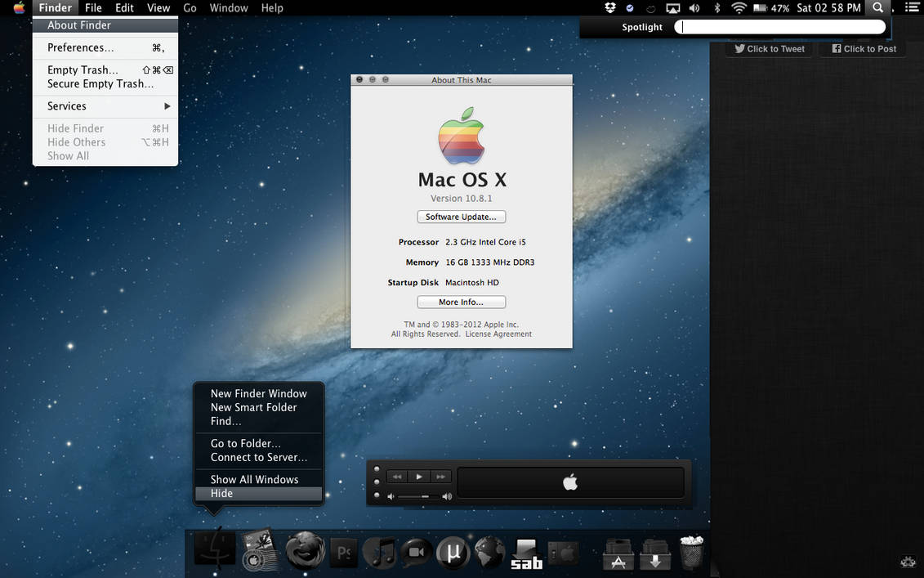Image resolution: width=924 pixels, height=578 pixels.
Task: Choose Secure Empty Trash… menu item
Action: click(x=105, y=83)
